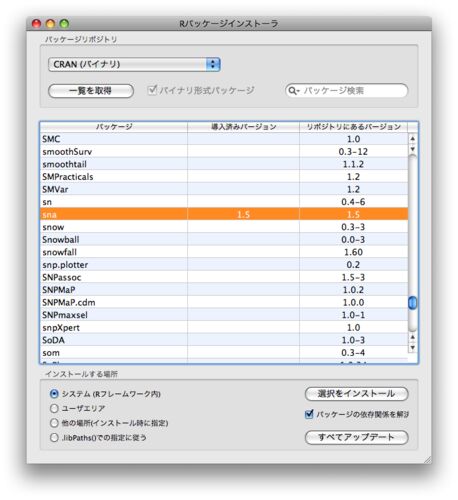Select the smoothSurv package row
The height and width of the screenshot is (500, 458).
coord(224,151)
